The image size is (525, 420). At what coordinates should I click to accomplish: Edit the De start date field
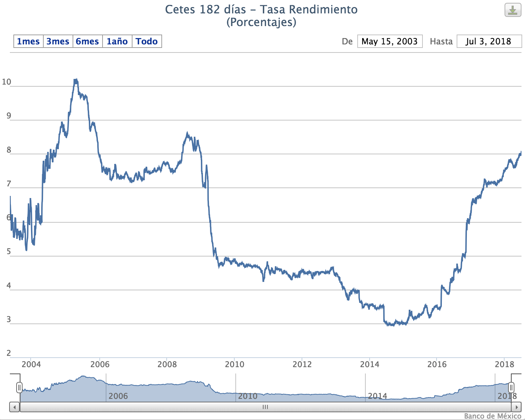coord(390,41)
